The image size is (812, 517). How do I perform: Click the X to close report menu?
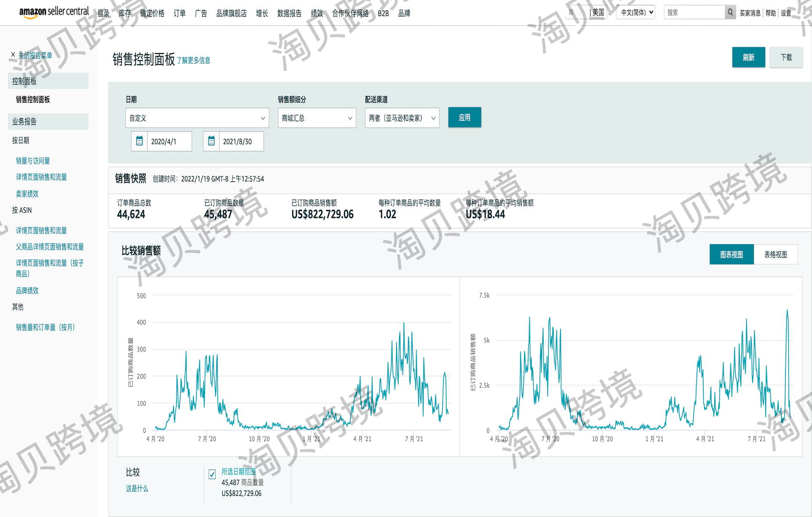pyautogui.click(x=13, y=55)
